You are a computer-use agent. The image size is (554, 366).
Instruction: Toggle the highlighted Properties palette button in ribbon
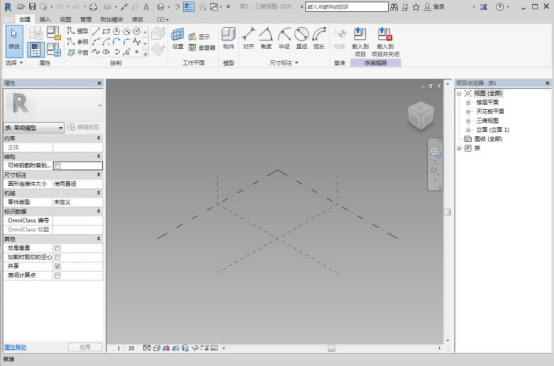pyautogui.click(x=36, y=49)
